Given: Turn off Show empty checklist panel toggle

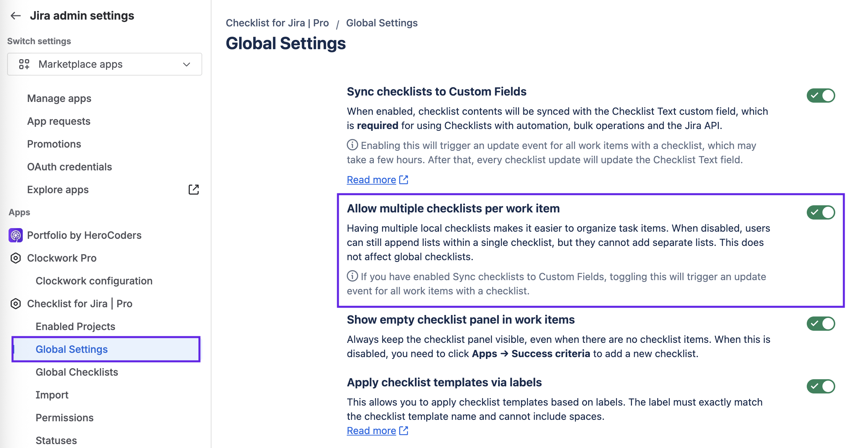Looking at the screenshot, I should coord(821,324).
